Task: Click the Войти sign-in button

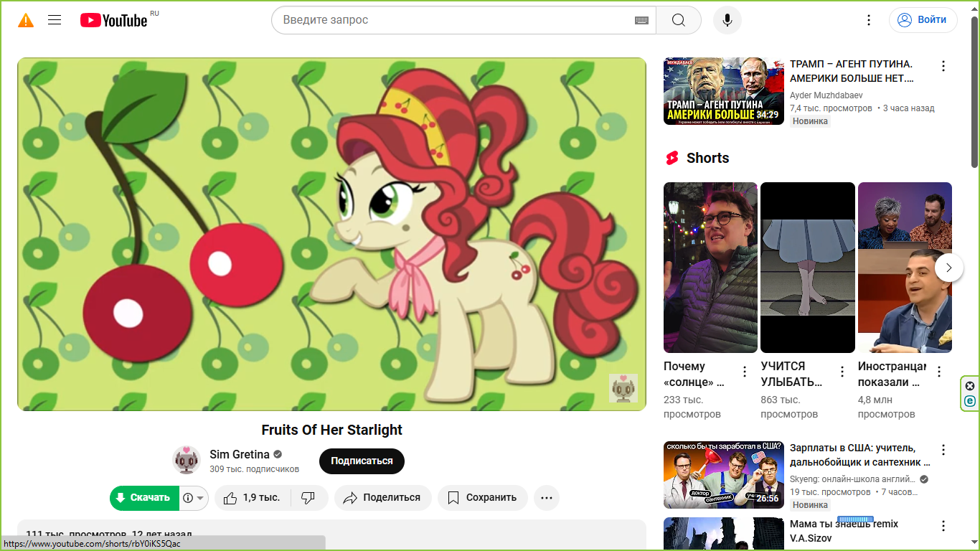Action: (923, 20)
